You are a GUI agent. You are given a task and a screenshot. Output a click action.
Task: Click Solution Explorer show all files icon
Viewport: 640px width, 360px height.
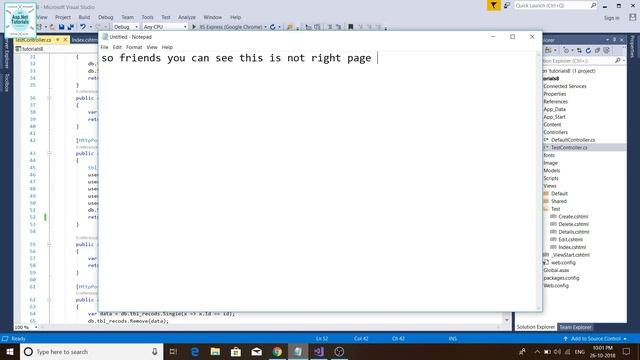607,51
